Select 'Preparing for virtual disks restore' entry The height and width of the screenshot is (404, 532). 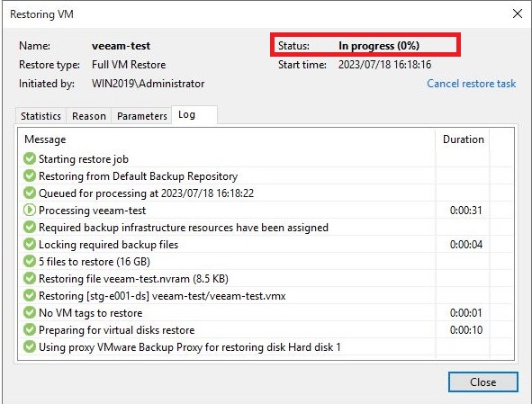[x=266, y=329]
